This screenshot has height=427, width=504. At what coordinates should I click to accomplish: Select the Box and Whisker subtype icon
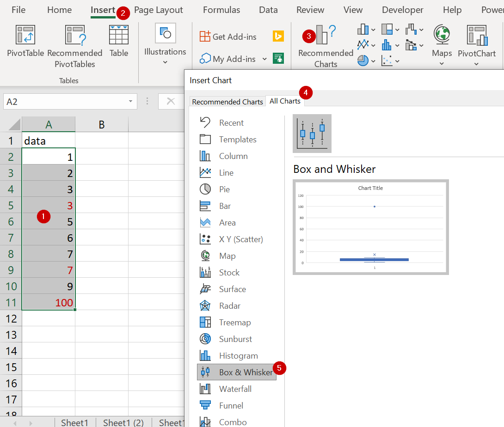[312, 134]
